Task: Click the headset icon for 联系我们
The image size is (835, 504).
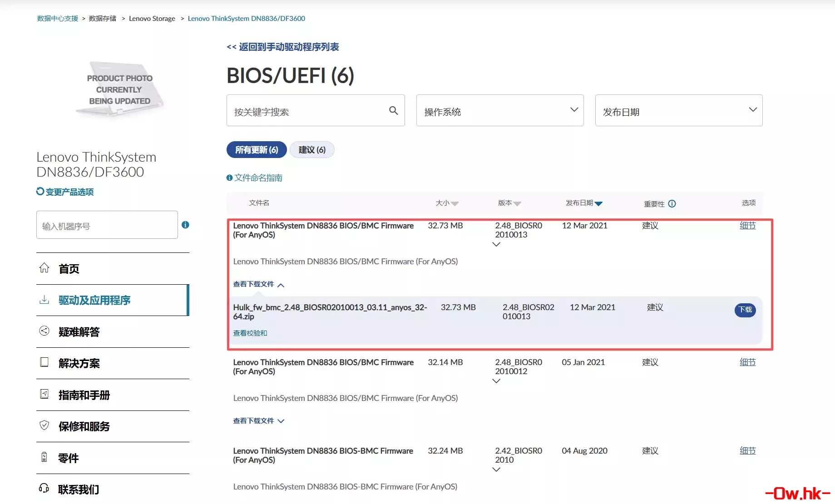Action: (44, 489)
